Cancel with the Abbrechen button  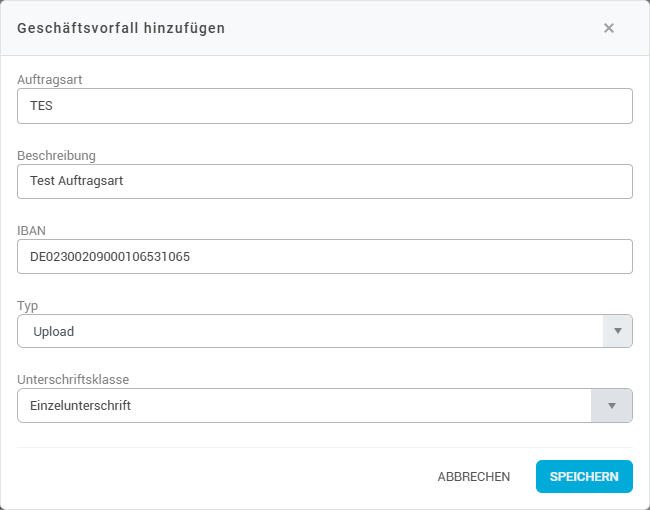point(473,477)
